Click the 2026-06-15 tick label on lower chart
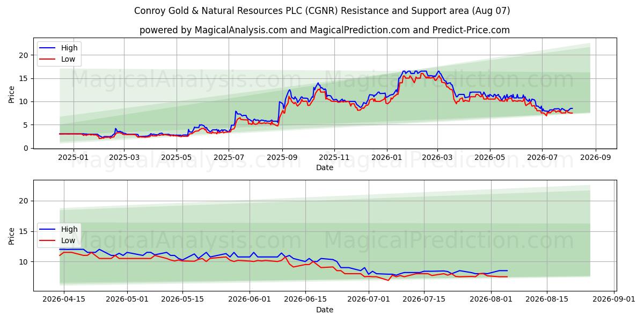The width and height of the screenshot is (644, 322). click(305, 300)
